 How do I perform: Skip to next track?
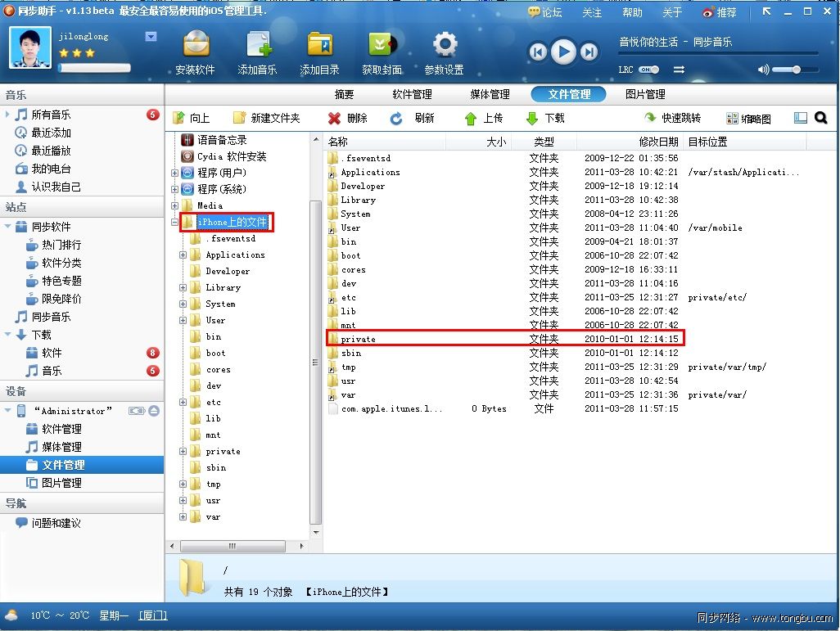(x=589, y=52)
